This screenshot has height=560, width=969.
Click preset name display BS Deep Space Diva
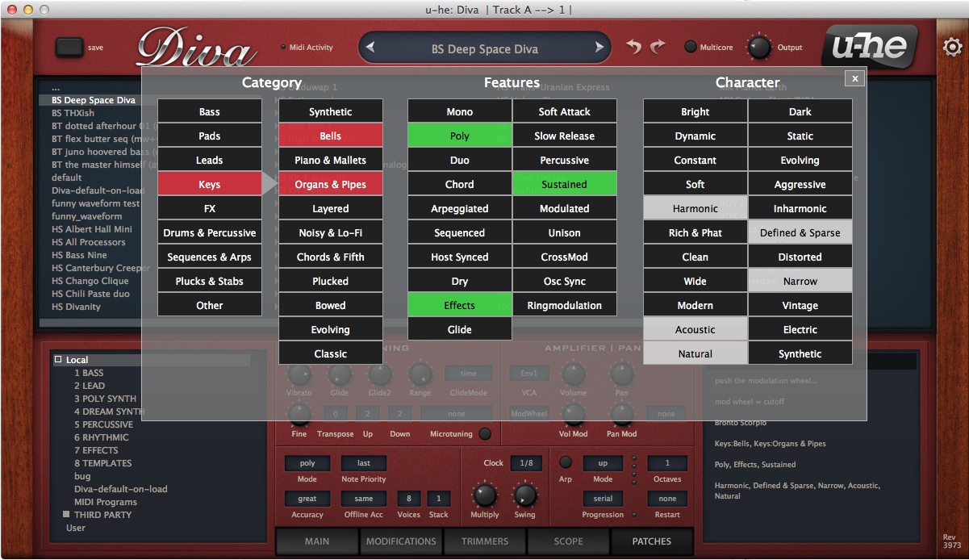(485, 48)
